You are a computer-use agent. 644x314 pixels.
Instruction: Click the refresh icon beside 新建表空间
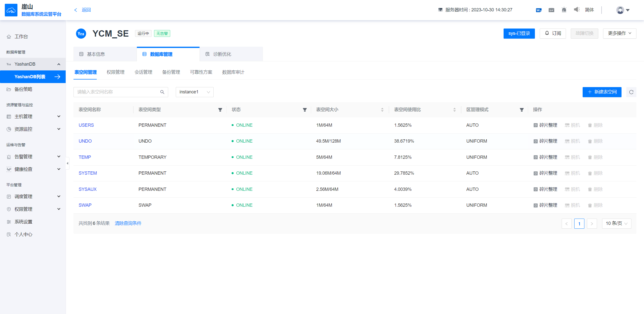631,92
